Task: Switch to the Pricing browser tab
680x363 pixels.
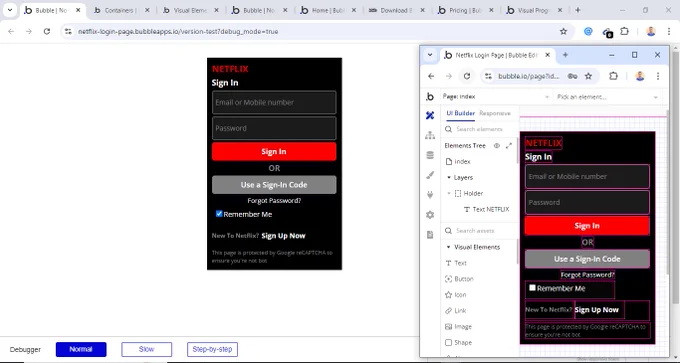Action: point(466,10)
